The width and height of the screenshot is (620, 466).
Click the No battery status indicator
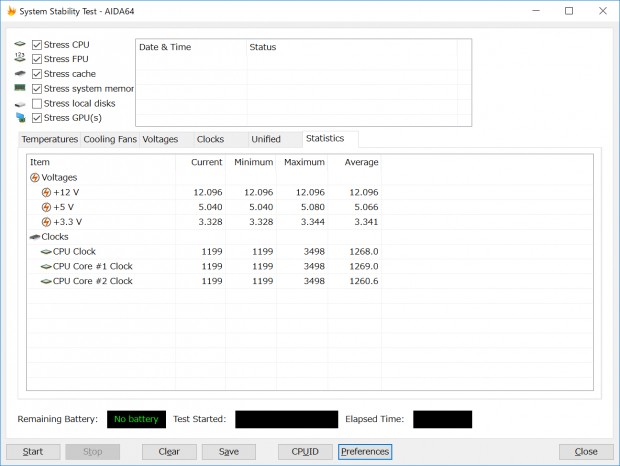tap(136, 419)
